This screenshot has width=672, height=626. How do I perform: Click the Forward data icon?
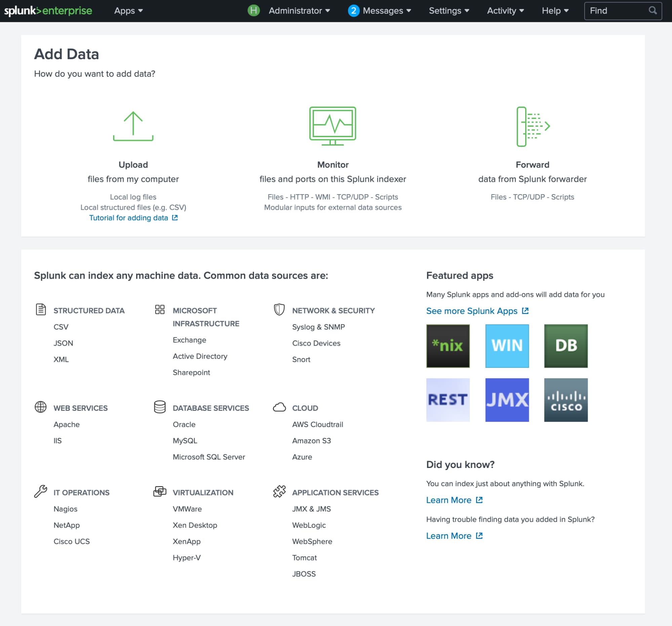tap(532, 126)
